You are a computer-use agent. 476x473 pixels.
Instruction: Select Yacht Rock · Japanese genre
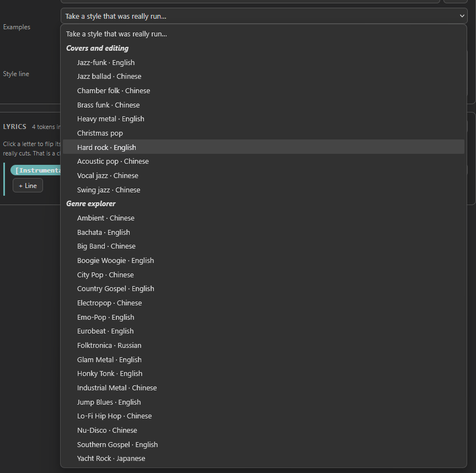[264, 459]
